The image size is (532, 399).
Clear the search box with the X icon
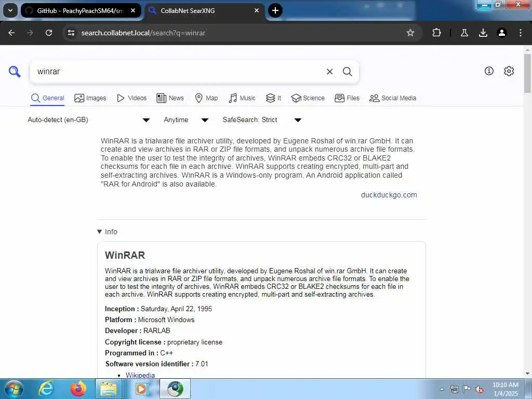click(329, 72)
